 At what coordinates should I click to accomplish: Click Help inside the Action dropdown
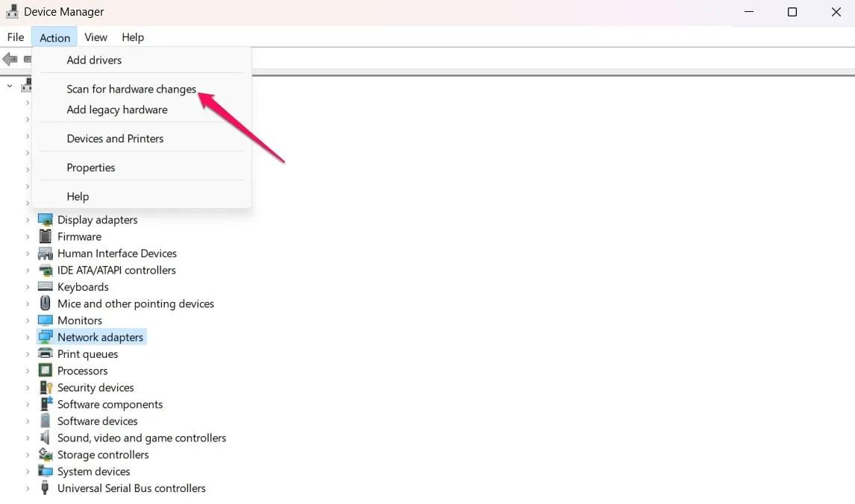point(142,196)
